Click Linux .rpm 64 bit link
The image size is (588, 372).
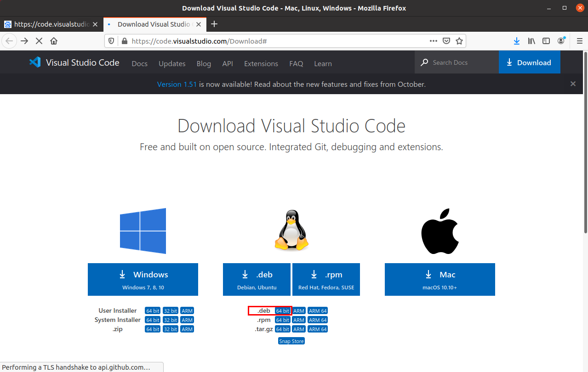click(x=283, y=320)
